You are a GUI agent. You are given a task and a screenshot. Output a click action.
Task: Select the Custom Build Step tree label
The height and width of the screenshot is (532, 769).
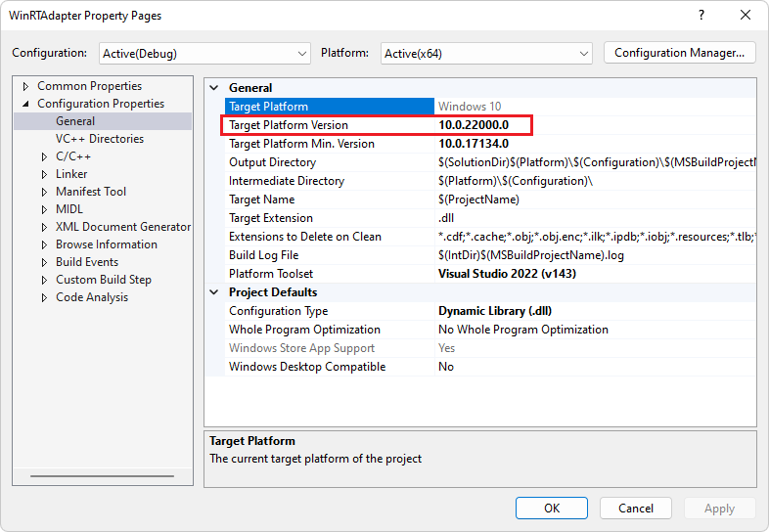(104, 280)
